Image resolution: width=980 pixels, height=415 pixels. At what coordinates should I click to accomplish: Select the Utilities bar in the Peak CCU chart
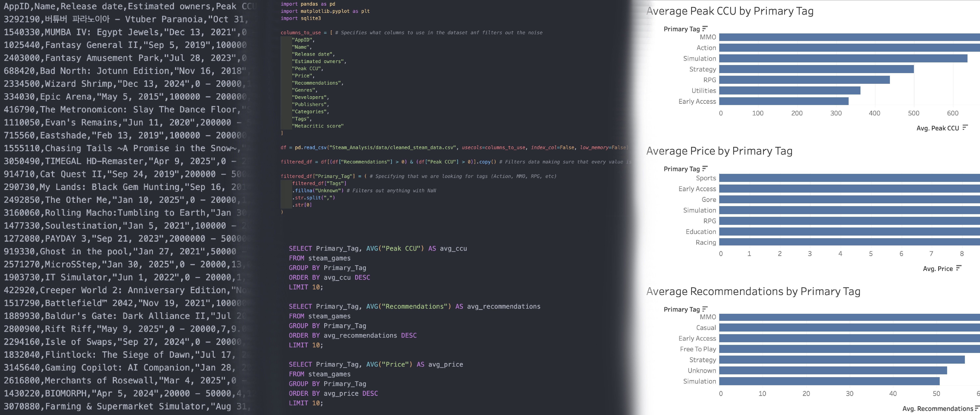tap(790, 91)
